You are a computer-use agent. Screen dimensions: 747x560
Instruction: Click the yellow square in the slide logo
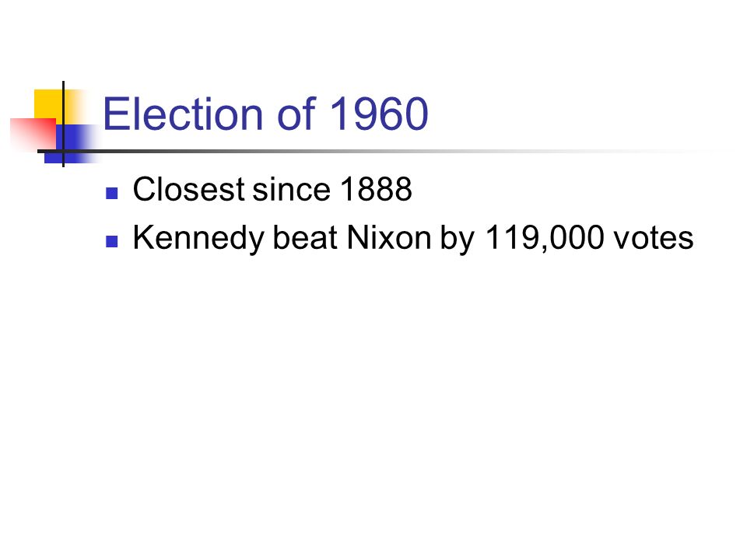pos(47,105)
